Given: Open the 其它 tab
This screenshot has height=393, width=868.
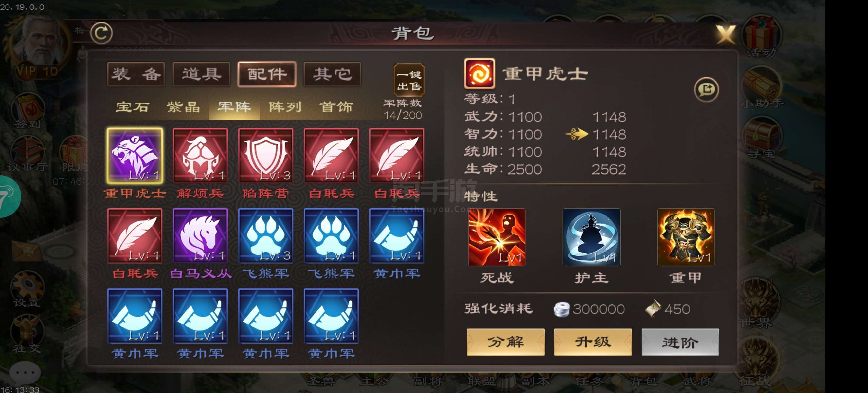Looking at the screenshot, I should [332, 74].
